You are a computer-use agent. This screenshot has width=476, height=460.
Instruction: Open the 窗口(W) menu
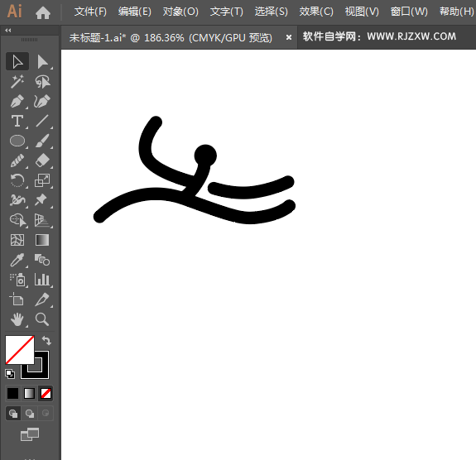point(409,12)
